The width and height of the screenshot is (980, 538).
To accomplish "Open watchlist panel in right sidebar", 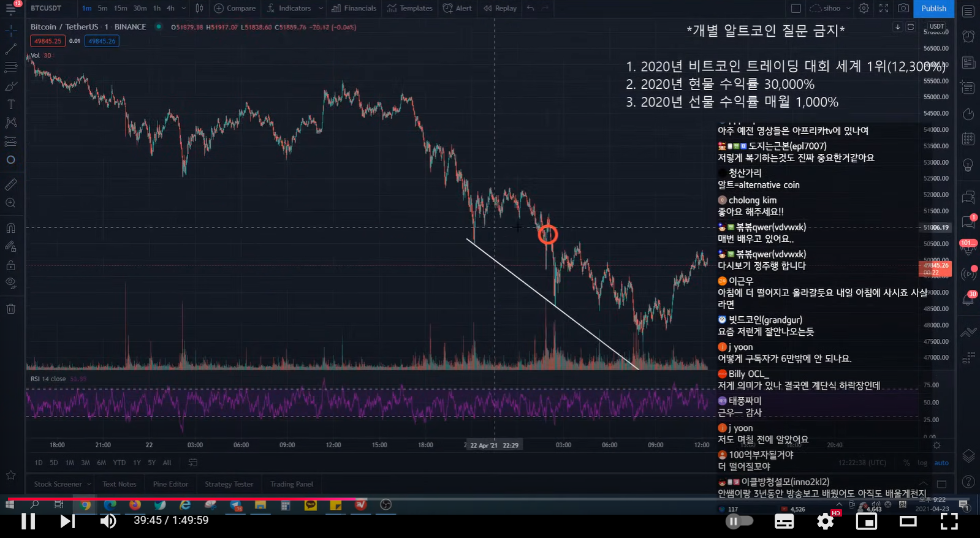I will click(968, 12).
